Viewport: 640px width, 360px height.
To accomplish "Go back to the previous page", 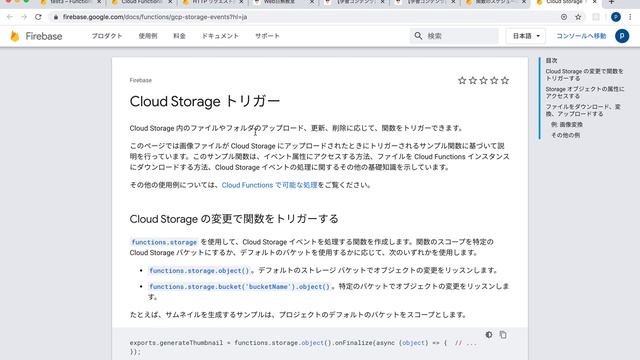I will point(9,17).
